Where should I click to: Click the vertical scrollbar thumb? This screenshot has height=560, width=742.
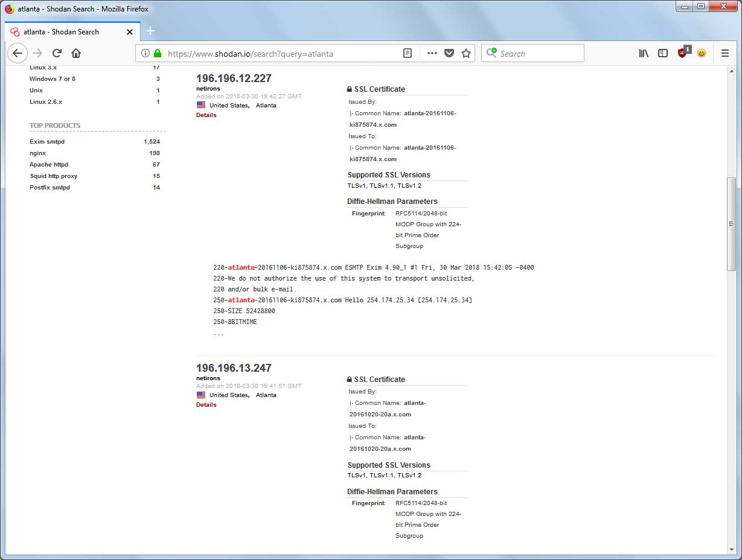(731, 223)
